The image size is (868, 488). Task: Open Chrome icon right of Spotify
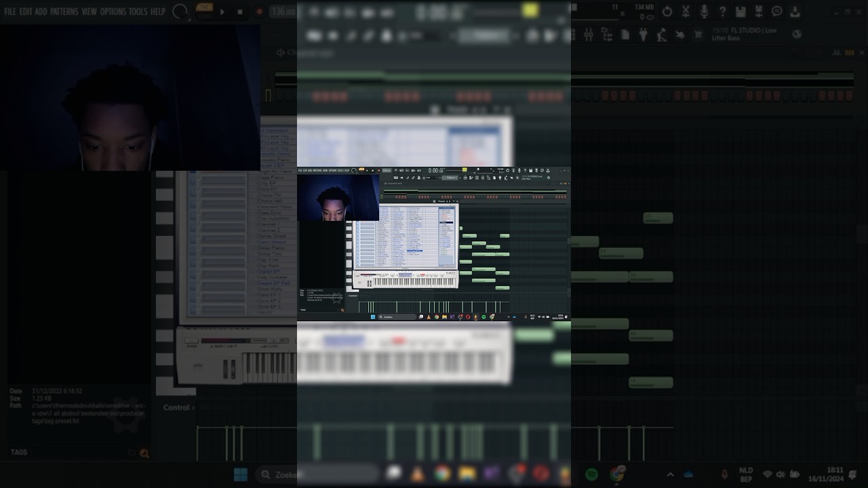(x=616, y=474)
